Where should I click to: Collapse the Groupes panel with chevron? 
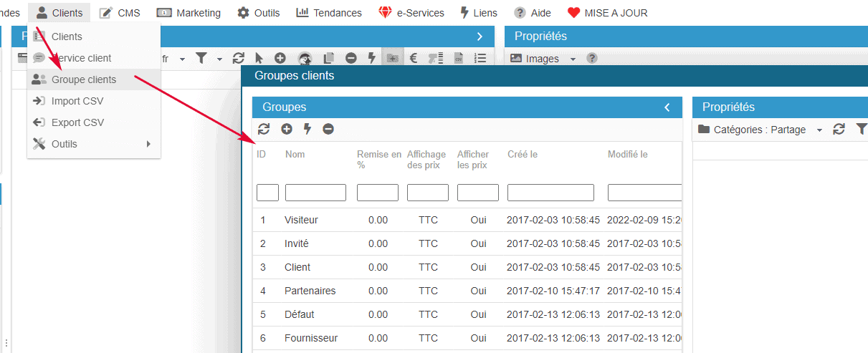(667, 107)
